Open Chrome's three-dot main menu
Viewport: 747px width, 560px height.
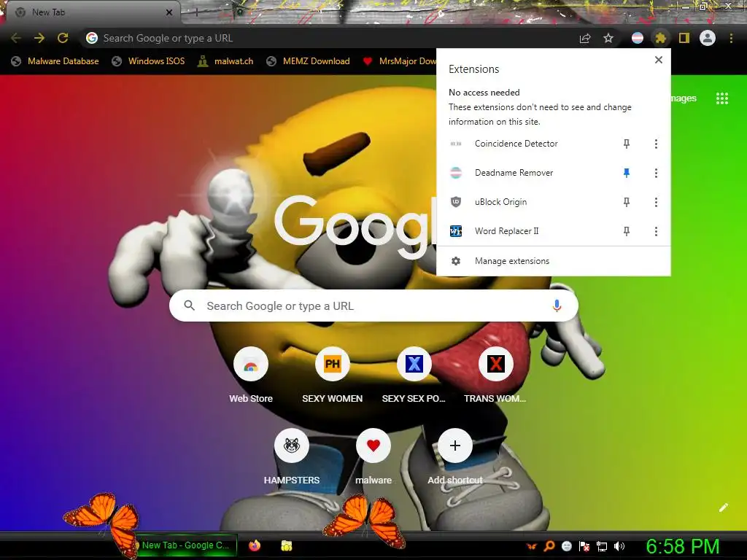click(x=731, y=38)
